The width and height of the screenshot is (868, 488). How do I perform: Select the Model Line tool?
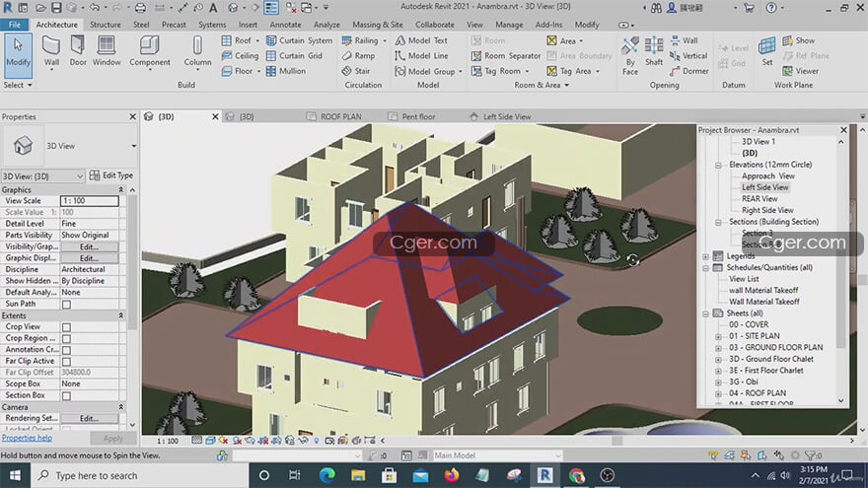point(421,56)
